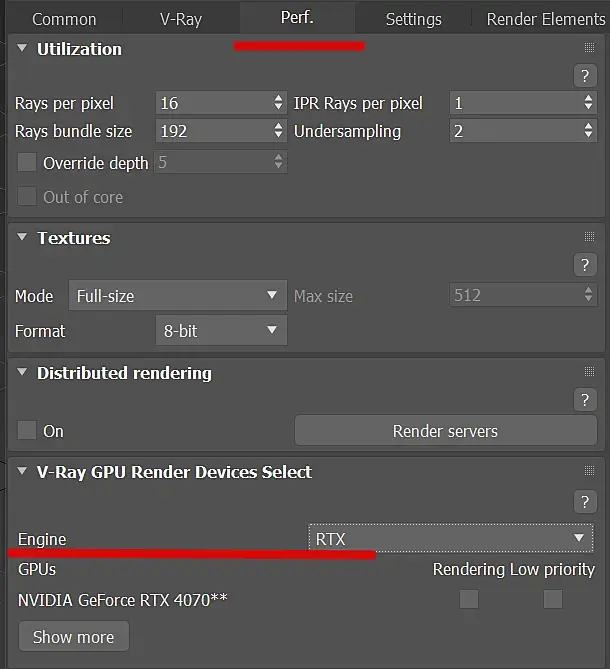This screenshot has height=669, width=610.
Task: Turn On distributed rendering checkbox
Action: [x=26, y=430]
